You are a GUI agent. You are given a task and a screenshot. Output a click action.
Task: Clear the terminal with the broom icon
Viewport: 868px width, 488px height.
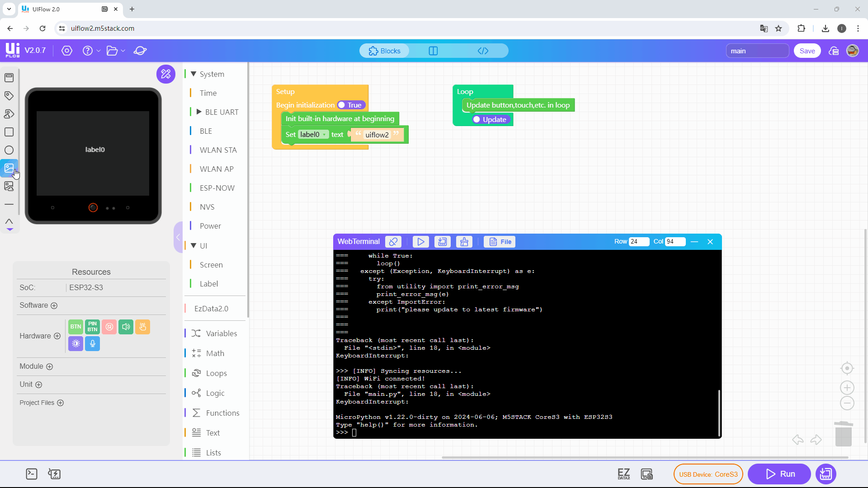tap(464, 242)
